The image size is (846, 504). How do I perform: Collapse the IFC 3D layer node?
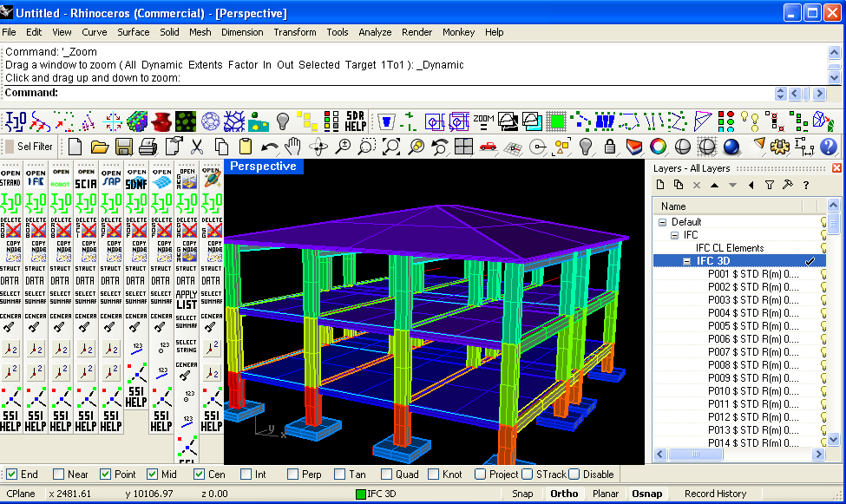[x=687, y=261]
